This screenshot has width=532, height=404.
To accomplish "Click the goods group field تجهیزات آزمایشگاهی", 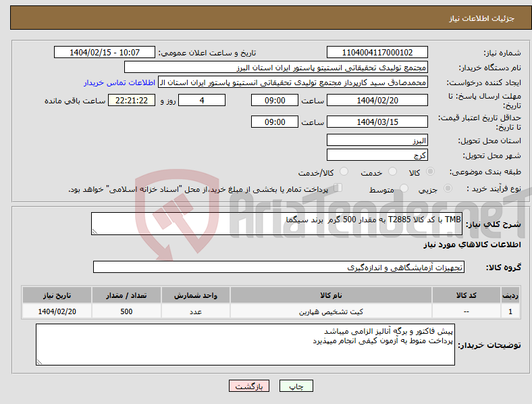I will [279, 267].
